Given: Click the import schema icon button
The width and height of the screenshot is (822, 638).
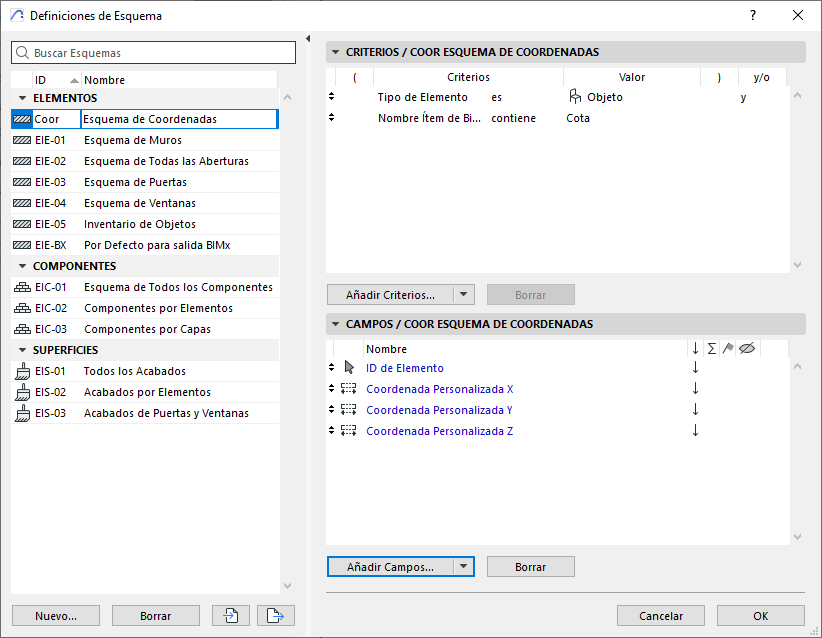Looking at the screenshot, I should click(230, 616).
